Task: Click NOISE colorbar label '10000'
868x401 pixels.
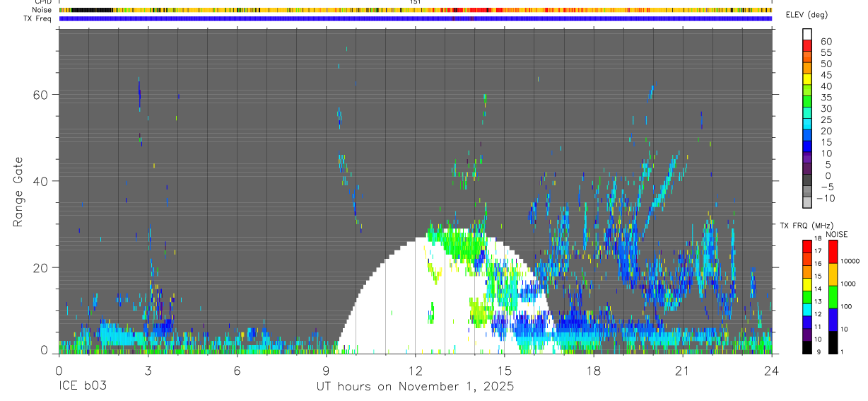Action: coord(850,261)
